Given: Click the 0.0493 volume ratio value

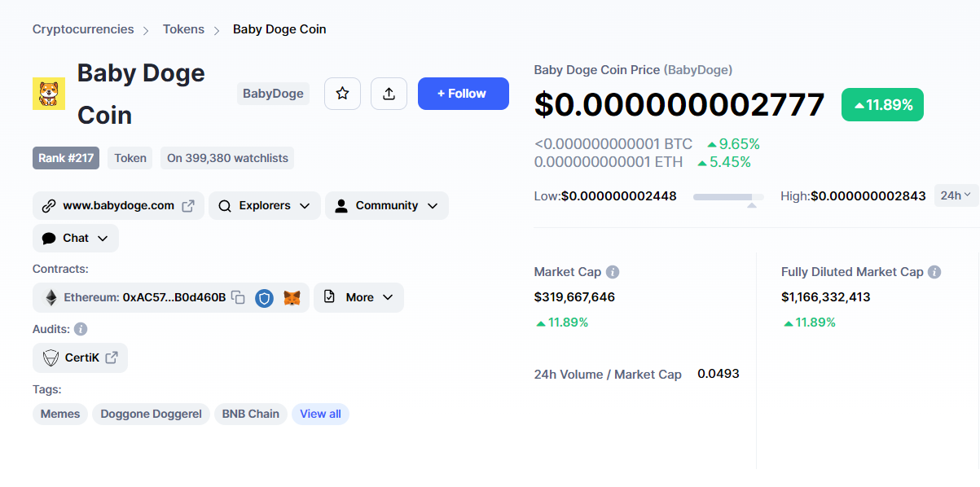Looking at the screenshot, I should pyautogui.click(x=719, y=374).
